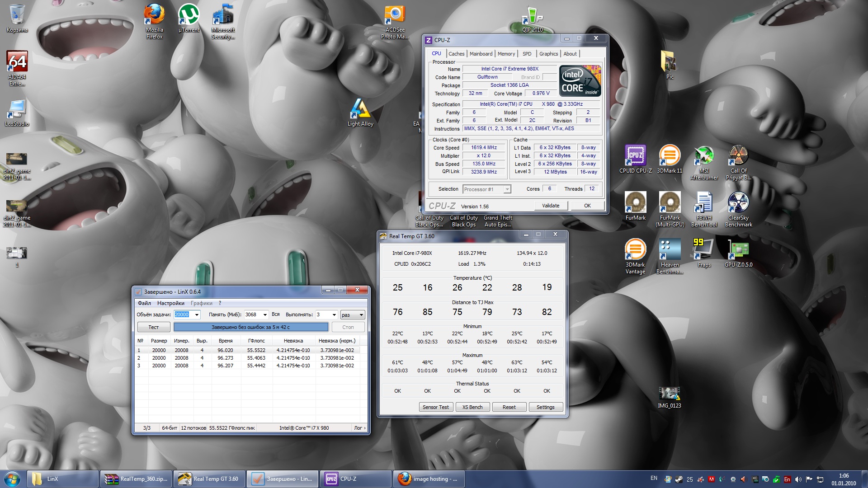Launch Light Alloy player icon
Image resolution: width=868 pixels, height=488 pixels.
point(360,112)
